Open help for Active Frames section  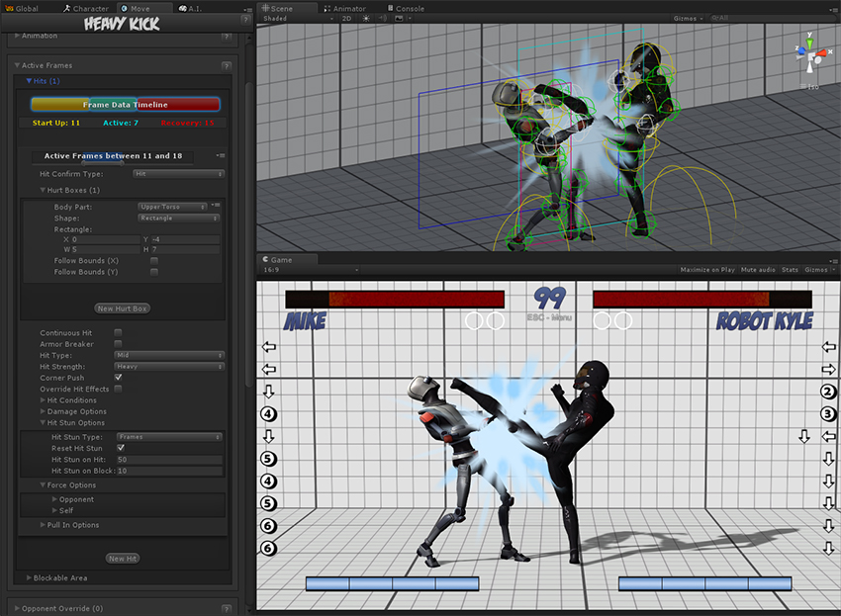coord(227,66)
